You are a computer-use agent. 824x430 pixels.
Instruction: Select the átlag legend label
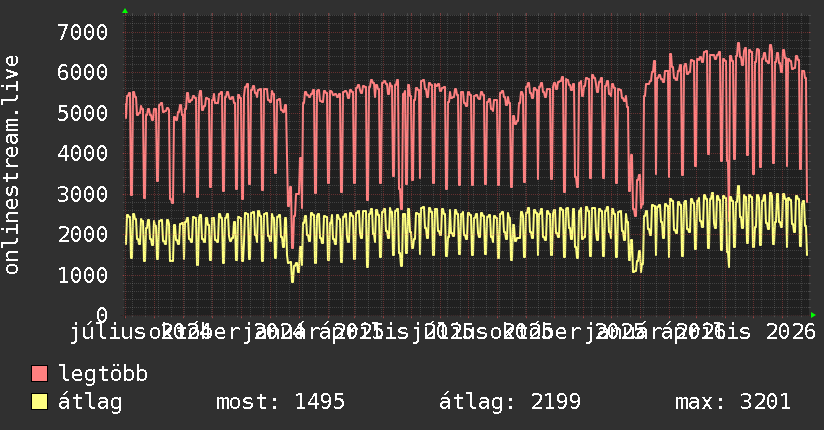(x=90, y=402)
